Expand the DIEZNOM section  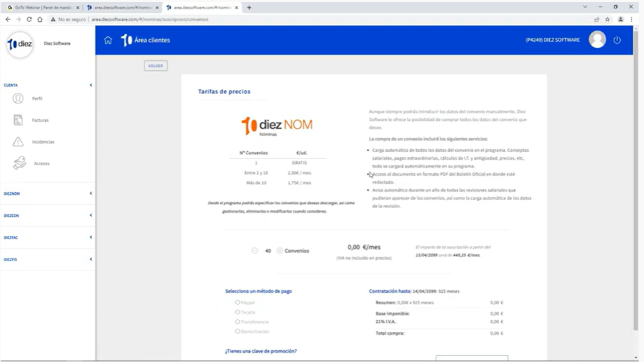[x=91, y=193]
